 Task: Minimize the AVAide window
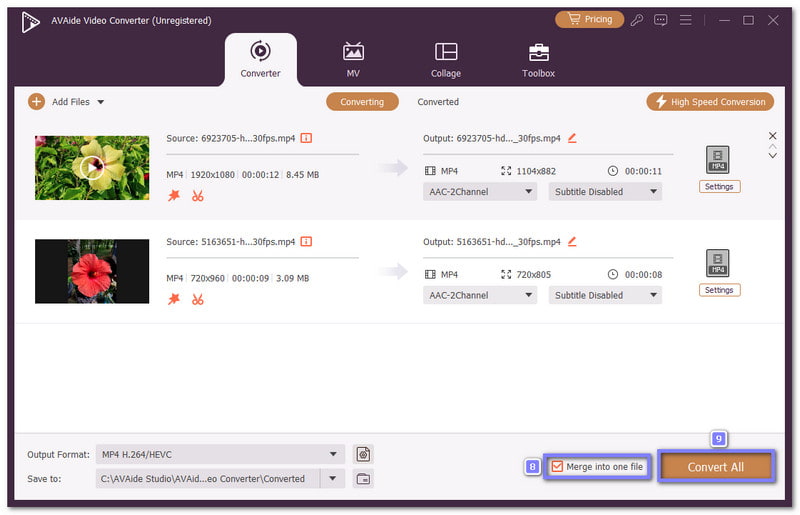pyautogui.click(x=724, y=20)
